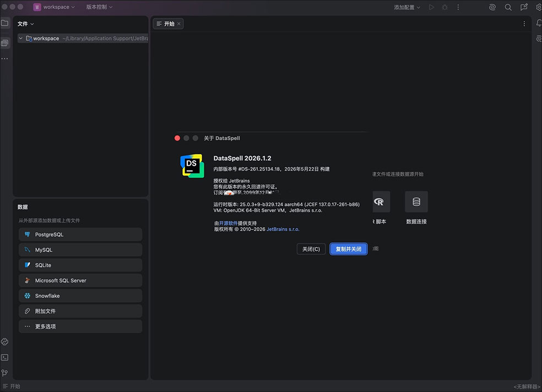Viewport: 542px width, 392px height.
Task: Click the build number #DS-261.25134.18 text
Action: (x=259, y=169)
